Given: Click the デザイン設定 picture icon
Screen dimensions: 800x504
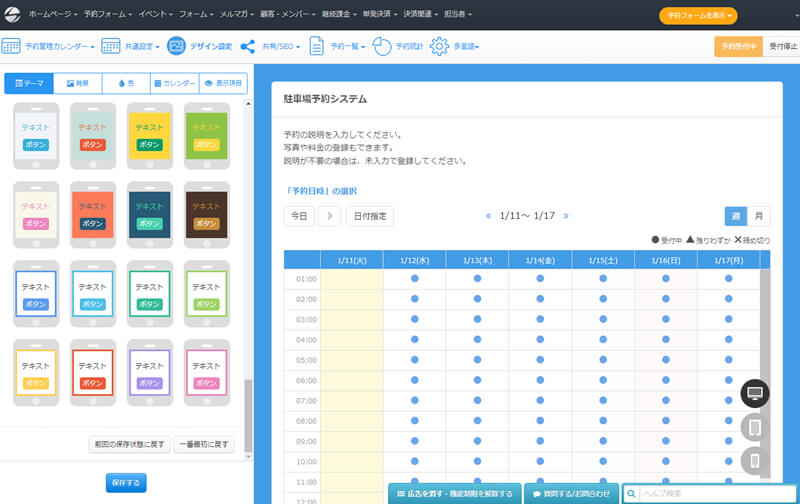Looking at the screenshot, I should click(176, 46).
